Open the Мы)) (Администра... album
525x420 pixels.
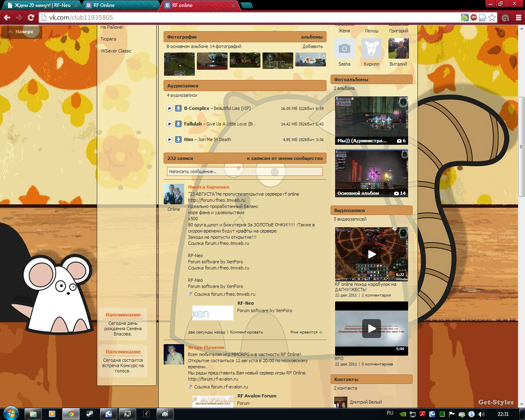372,121
